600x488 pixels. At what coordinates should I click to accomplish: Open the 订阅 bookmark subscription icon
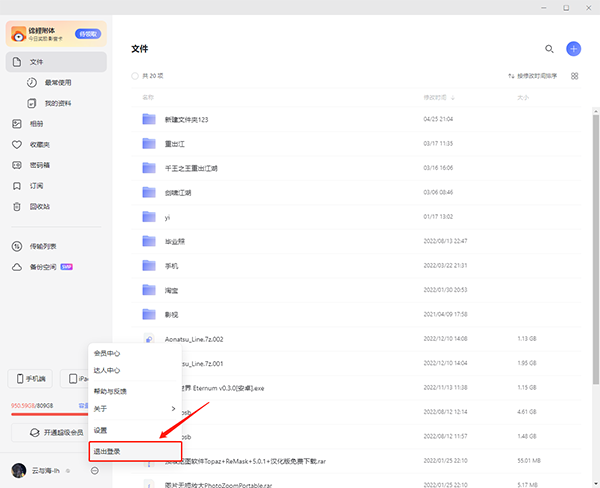tap(17, 186)
